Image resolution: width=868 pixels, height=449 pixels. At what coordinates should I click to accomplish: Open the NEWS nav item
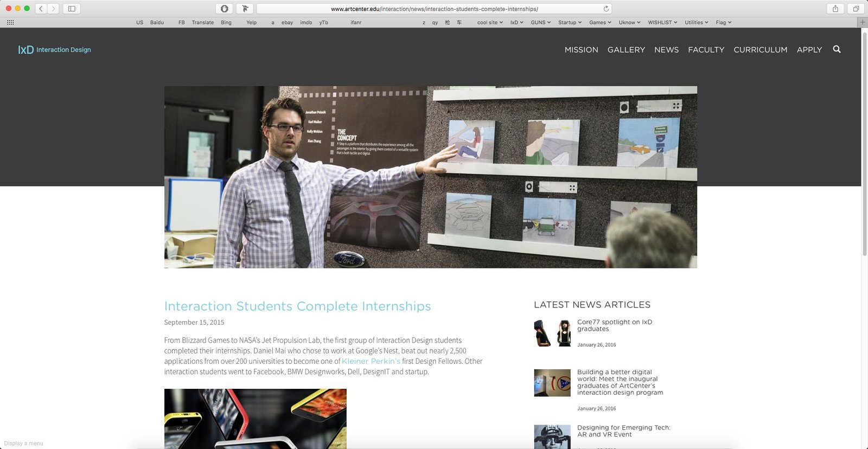666,49
